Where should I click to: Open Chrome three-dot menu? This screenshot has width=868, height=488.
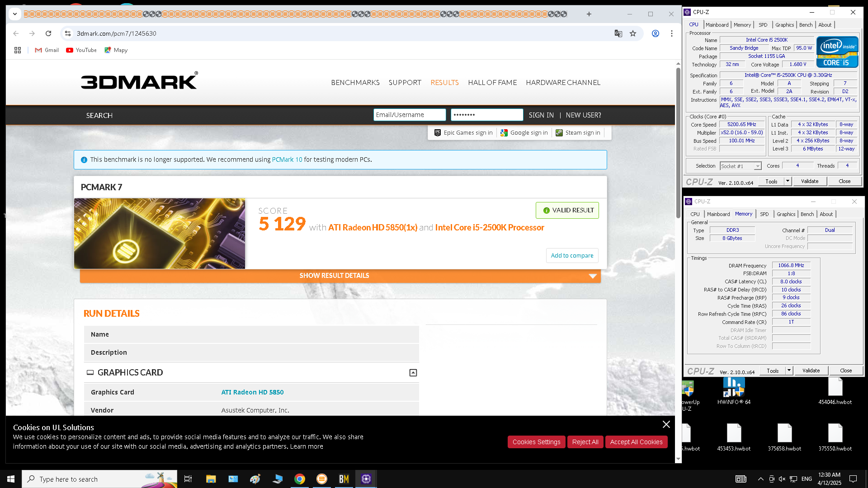tap(672, 33)
